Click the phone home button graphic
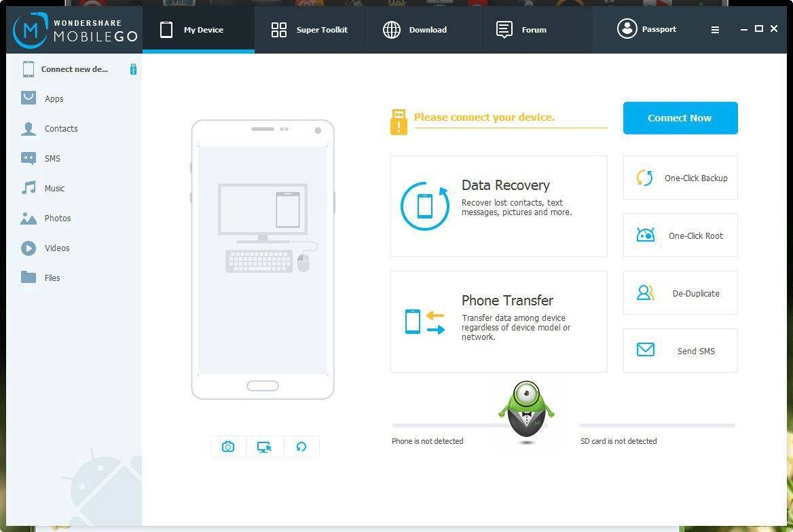The width and height of the screenshot is (793, 532). [263, 386]
